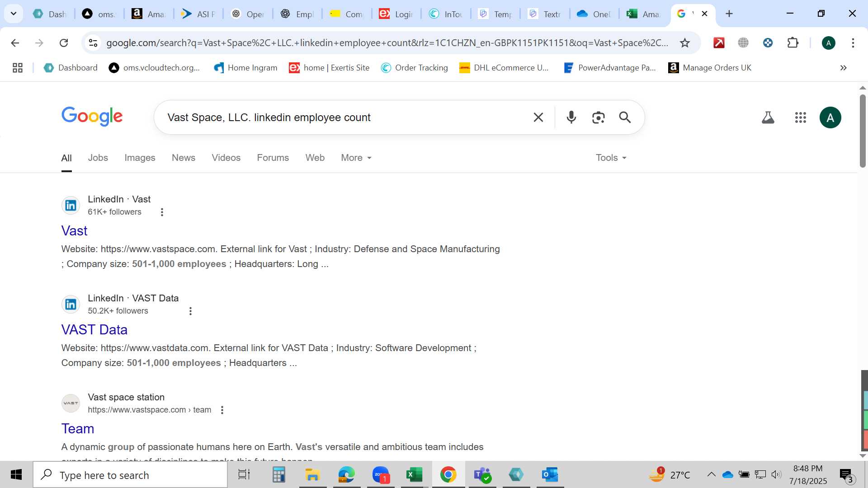Open a new browser tab

[729, 14]
